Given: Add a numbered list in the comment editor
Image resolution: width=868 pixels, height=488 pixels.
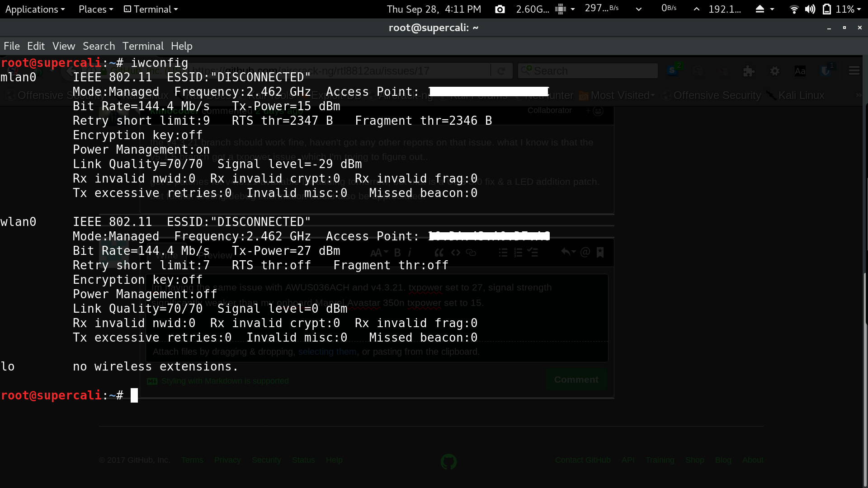Looking at the screenshot, I should coord(518,253).
